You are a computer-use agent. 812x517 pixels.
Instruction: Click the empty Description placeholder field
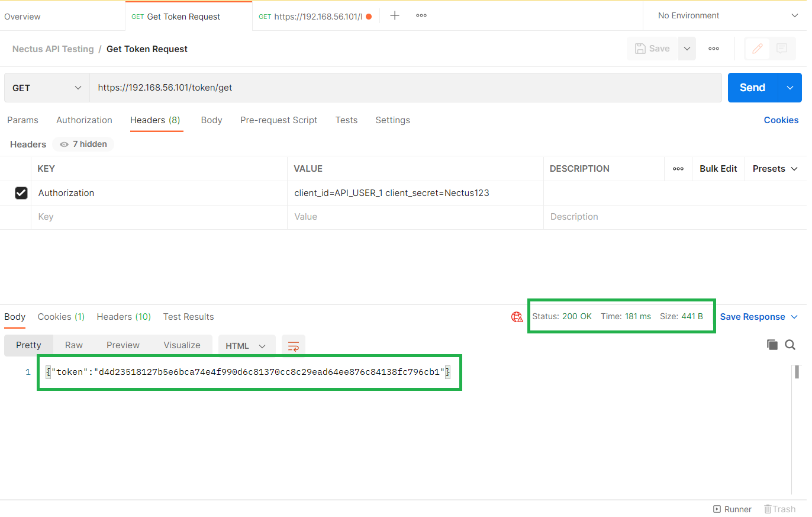(x=675, y=217)
